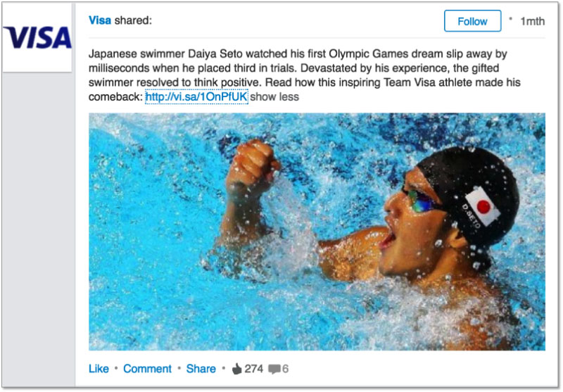Like the Visa post
563x392 pixels.
pos(99,369)
